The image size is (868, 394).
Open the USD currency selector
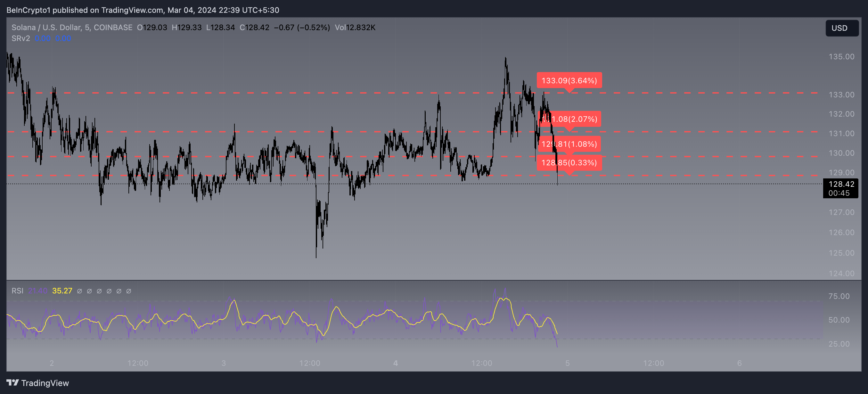coord(841,28)
